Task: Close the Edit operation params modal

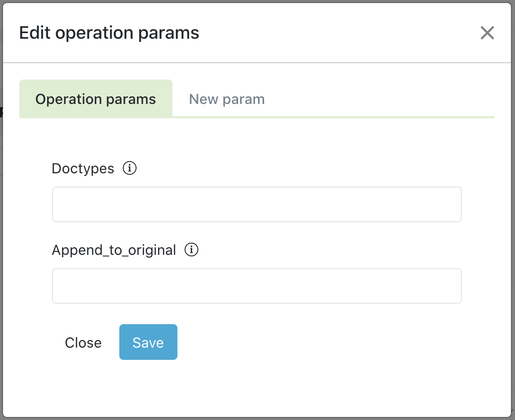Action: pos(487,33)
